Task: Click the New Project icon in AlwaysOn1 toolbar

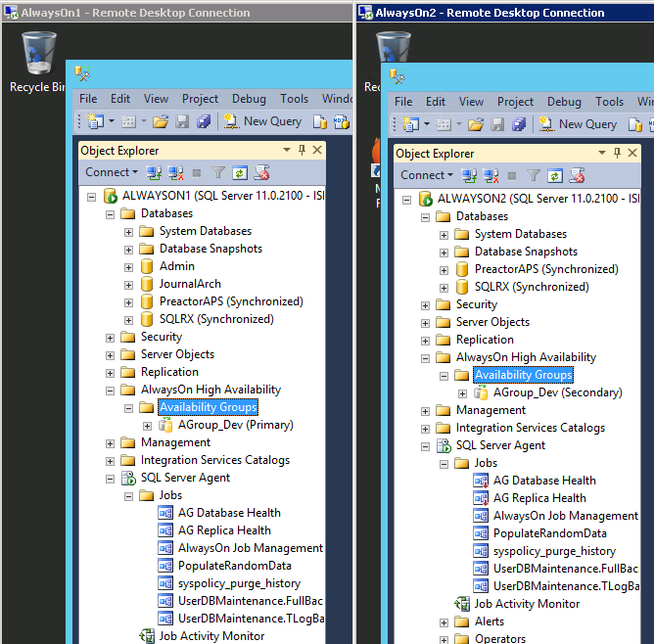Action: 95,121
